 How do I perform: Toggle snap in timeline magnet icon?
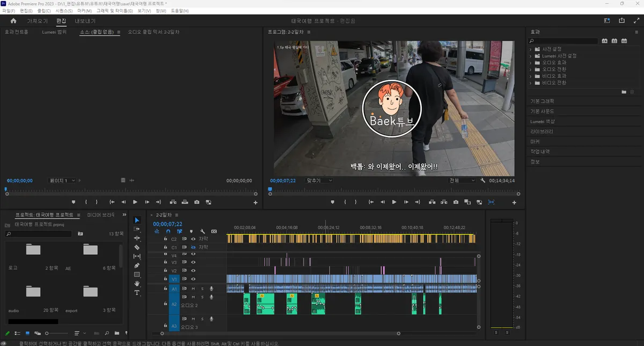(x=169, y=231)
